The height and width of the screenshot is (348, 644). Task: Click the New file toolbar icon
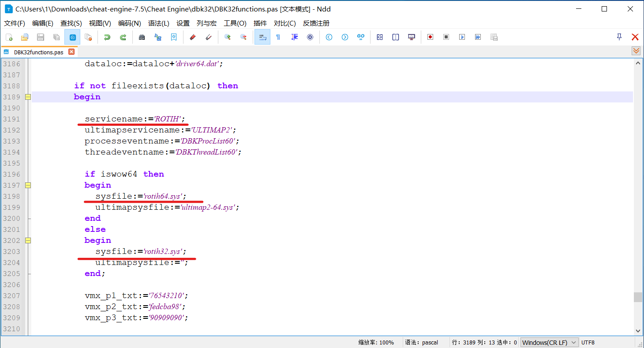click(x=9, y=37)
